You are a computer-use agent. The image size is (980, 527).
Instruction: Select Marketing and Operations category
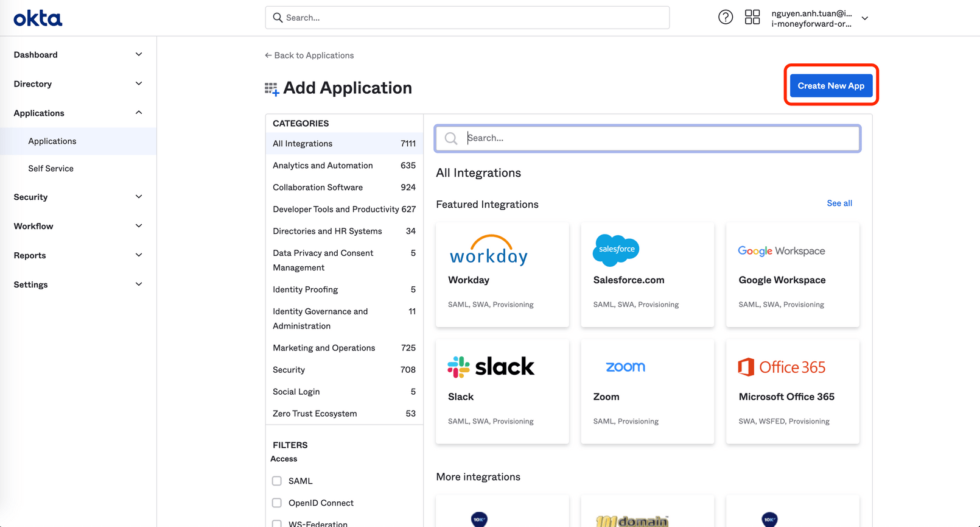[344, 348]
